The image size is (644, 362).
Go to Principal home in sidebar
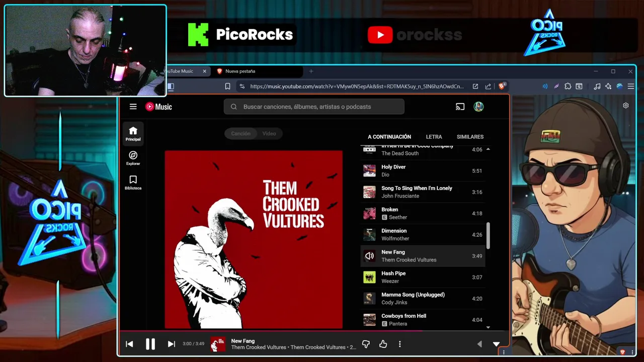[133, 134]
